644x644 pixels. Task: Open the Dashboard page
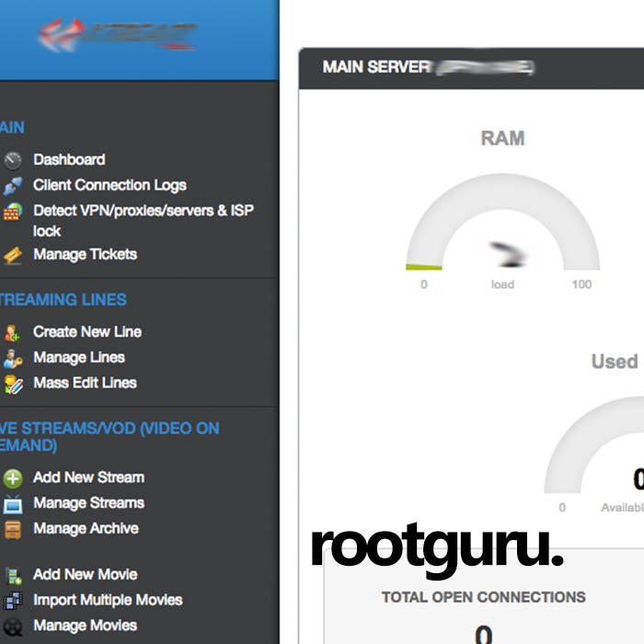coord(69,160)
